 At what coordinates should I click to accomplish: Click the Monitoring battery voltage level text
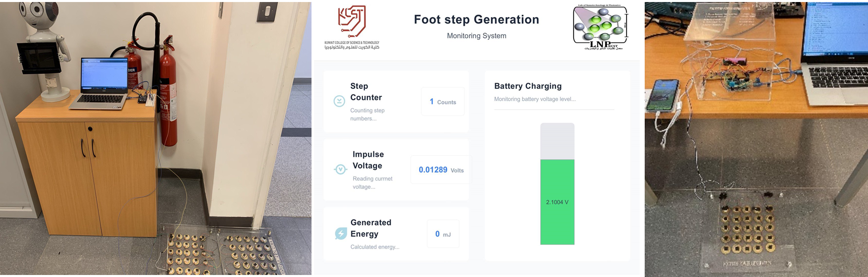(535, 99)
